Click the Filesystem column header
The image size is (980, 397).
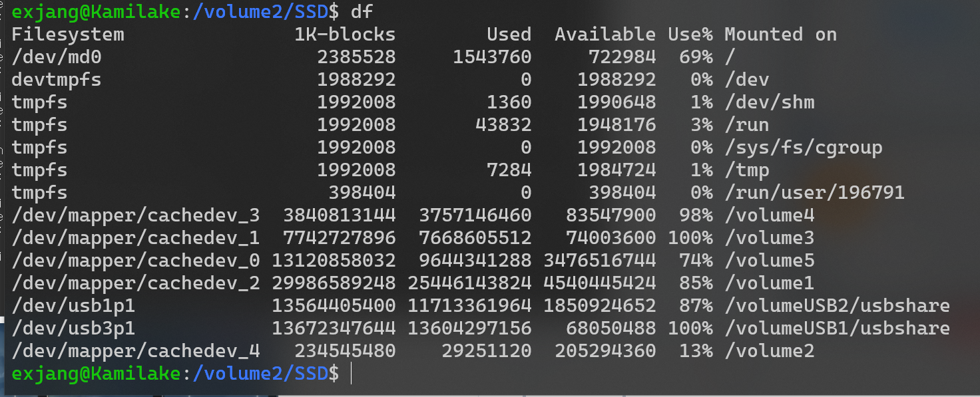point(68,35)
